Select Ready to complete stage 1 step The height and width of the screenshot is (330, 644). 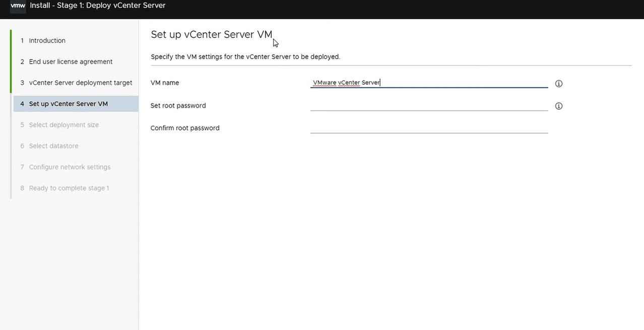[x=69, y=188]
